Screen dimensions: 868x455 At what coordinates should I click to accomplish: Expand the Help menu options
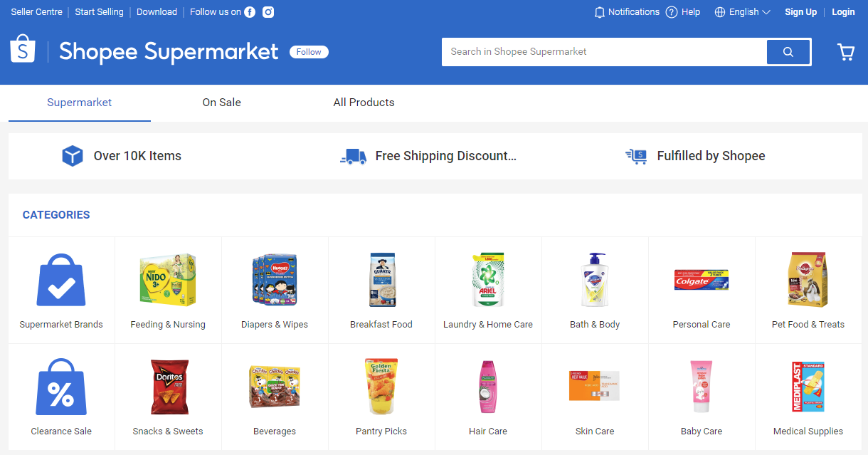pyautogui.click(x=682, y=11)
